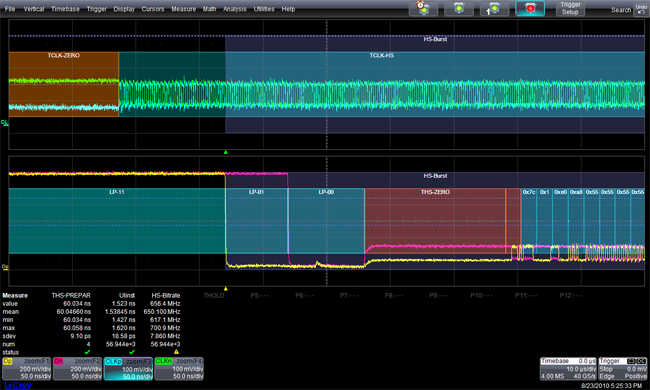This screenshot has height=390, width=650.
Task: Click the yellow warning status under HS-Bitrate
Action: (177, 352)
